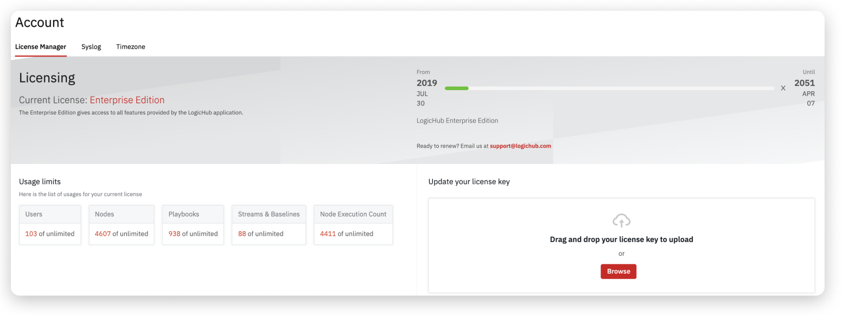Click the license key drop zone

(621, 245)
